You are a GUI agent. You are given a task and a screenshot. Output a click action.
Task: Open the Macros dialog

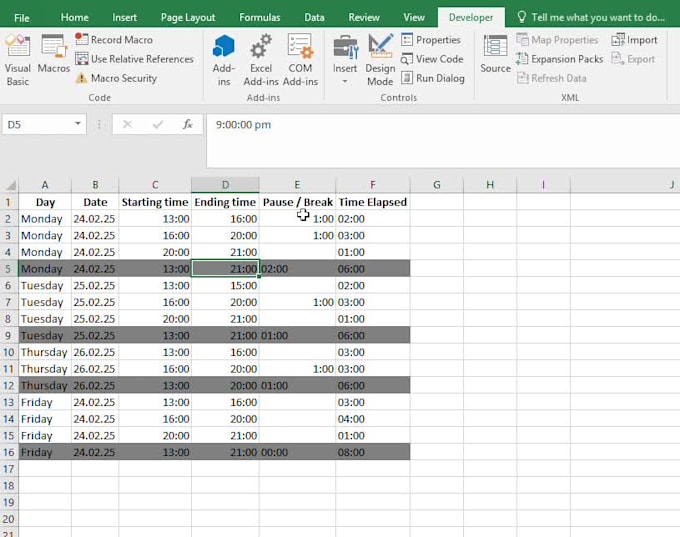pyautogui.click(x=53, y=54)
